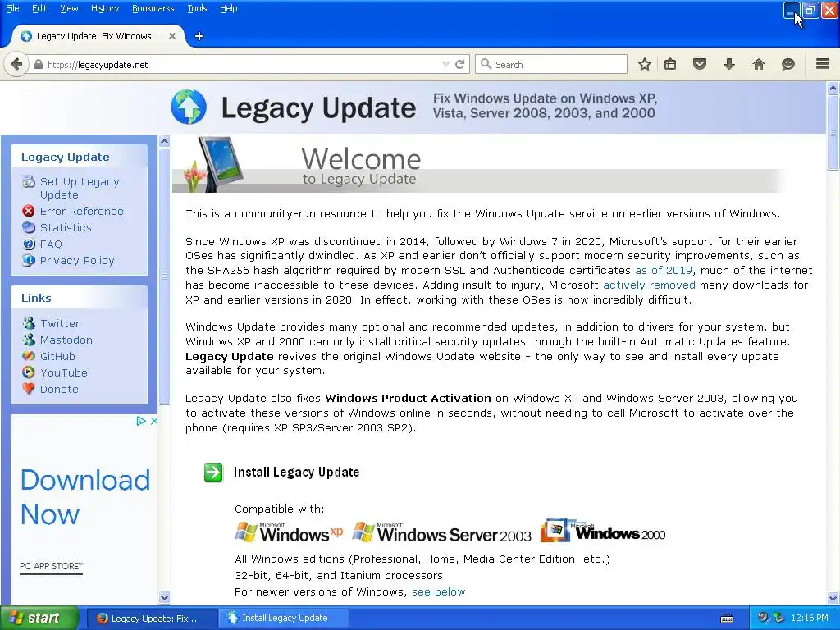840x630 pixels.
Task: Click the Twitter people icon
Action: pos(29,323)
